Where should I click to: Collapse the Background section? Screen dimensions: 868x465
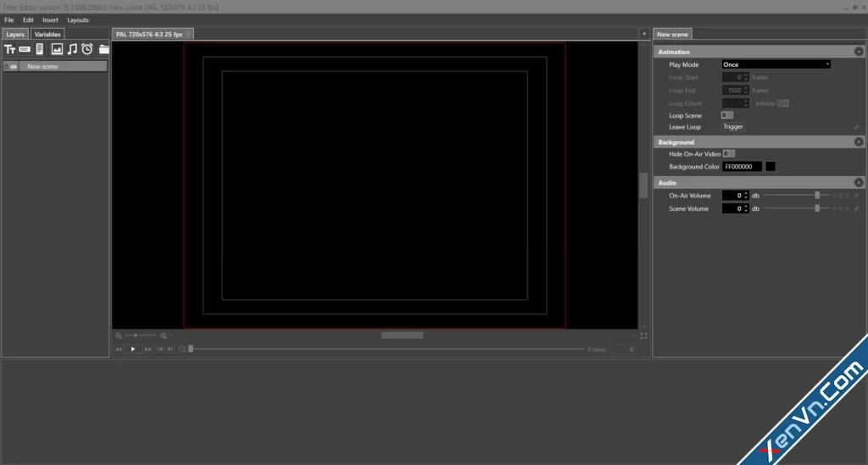859,142
